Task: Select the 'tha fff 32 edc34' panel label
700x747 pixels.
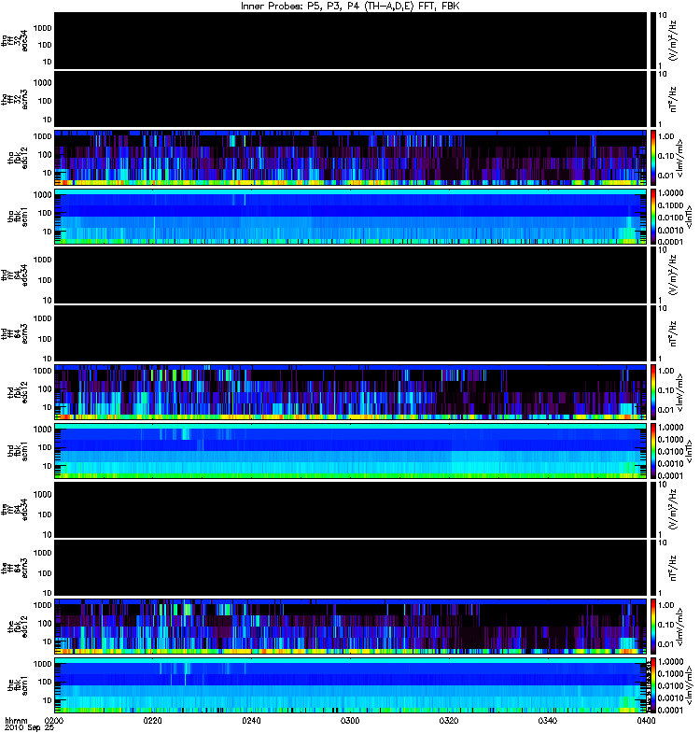Action: coord(15,40)
